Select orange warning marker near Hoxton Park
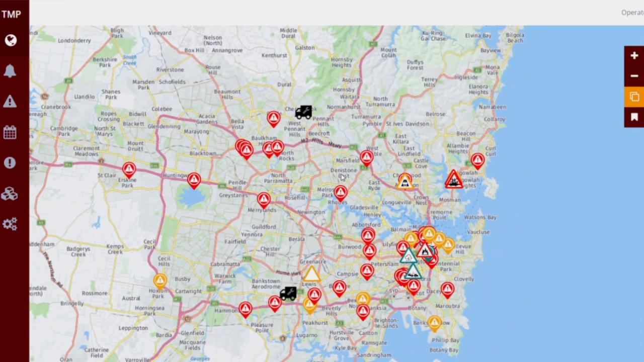This screenshot has width=644, height=362. click(x=160, y=280)
